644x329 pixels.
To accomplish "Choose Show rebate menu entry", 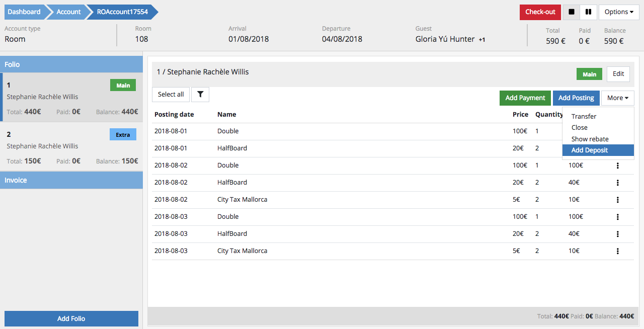I will coord(590,139).
